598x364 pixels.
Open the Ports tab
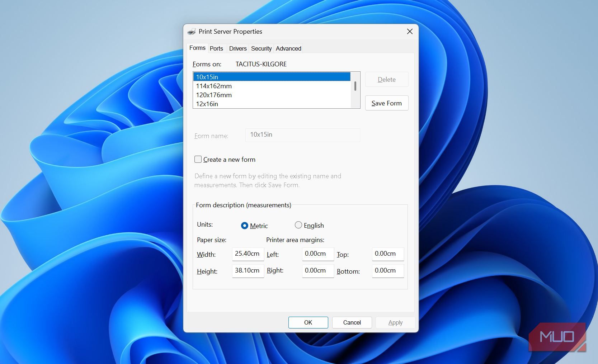(216, 48)
